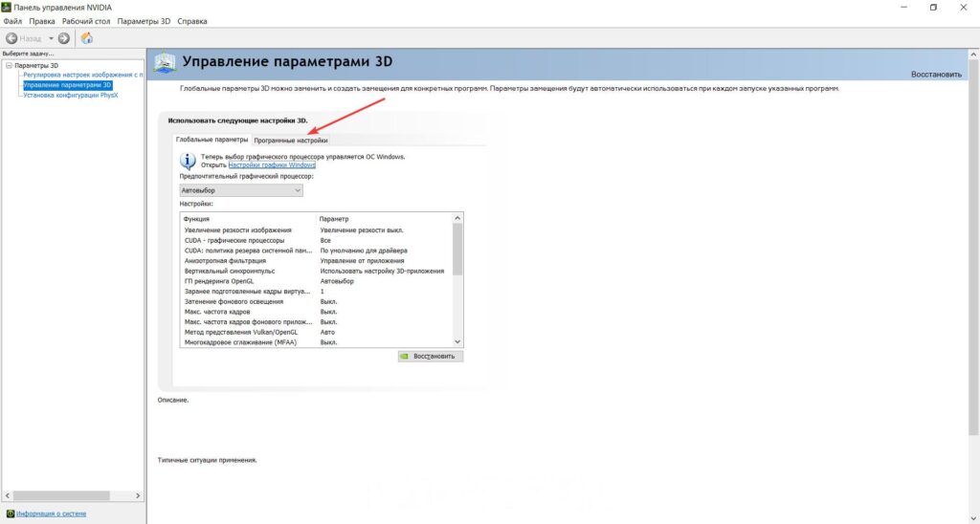The image size is (980, 524).
Task: Click the settings list scroll-down arrow
Action: coord(457,341)
